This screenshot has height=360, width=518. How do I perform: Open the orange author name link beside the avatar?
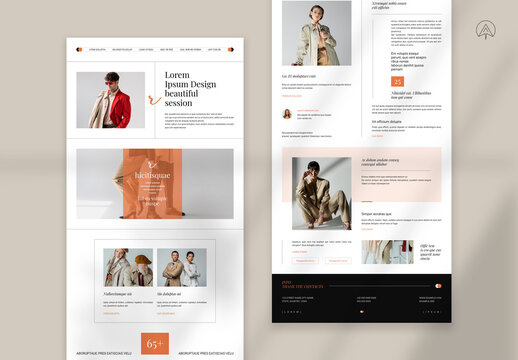point(308,110)
